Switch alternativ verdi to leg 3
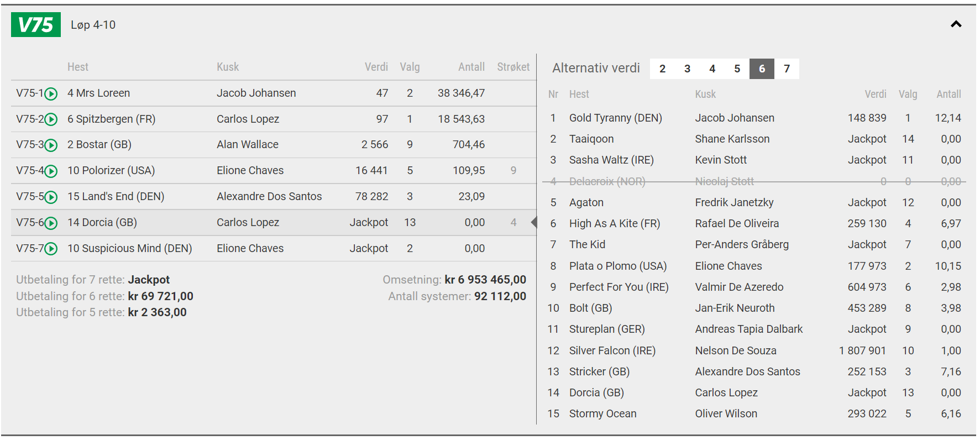 pyautogui.click(x=687, y=69)
